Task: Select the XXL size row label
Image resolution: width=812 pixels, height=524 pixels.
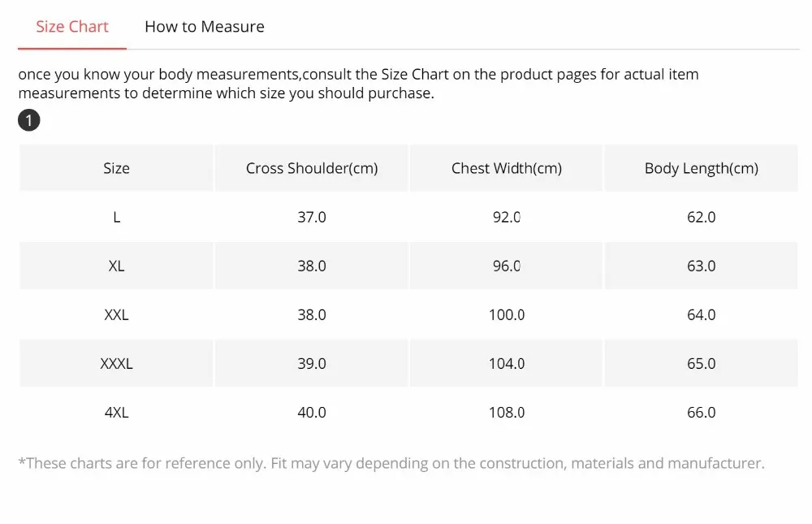Action: (x=116, y=314)
